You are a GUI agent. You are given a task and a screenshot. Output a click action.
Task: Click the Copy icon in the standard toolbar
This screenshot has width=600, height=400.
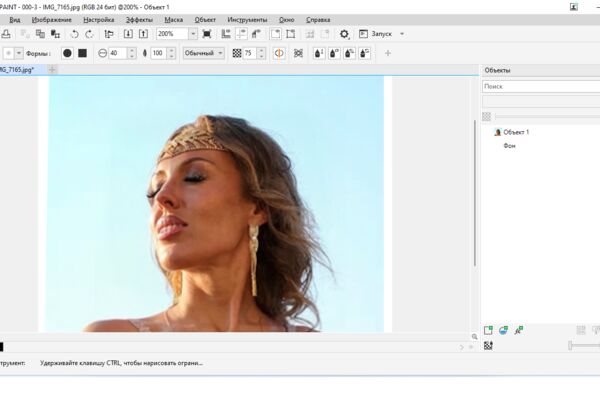40,34
